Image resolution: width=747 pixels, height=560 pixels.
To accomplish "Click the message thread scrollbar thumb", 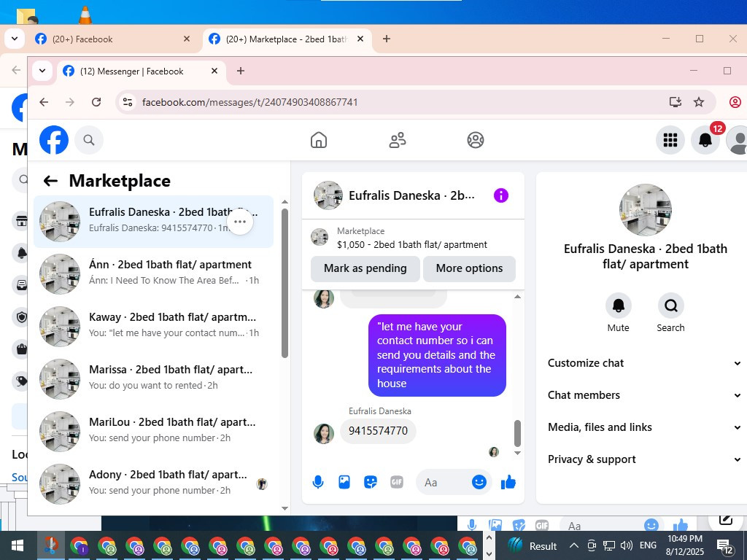I will (517, 433).
